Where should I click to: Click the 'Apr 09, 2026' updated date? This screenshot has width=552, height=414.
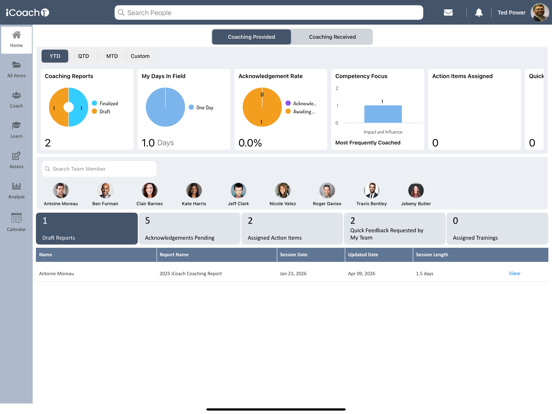coord(362,274)
